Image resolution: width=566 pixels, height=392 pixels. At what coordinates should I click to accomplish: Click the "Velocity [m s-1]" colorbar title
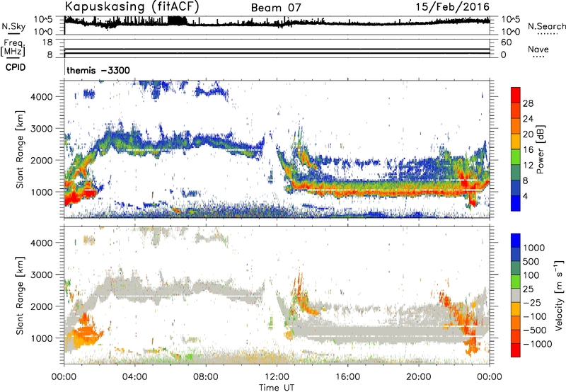coord(559,295)
